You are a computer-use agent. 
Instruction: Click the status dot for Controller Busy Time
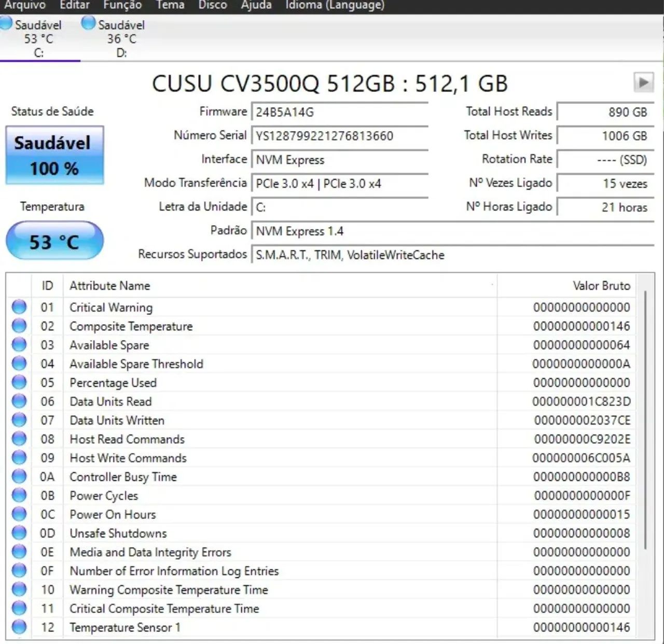[19, 477]
